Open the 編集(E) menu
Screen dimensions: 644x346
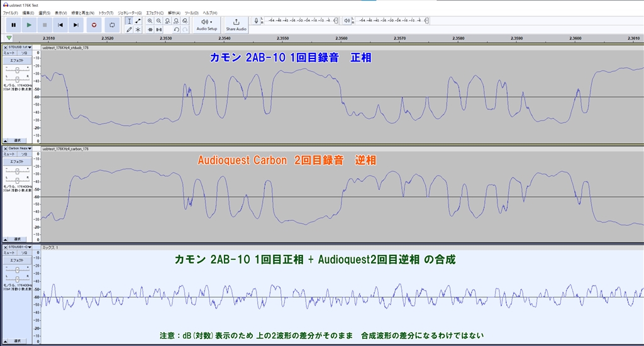(x=28, y=13)
